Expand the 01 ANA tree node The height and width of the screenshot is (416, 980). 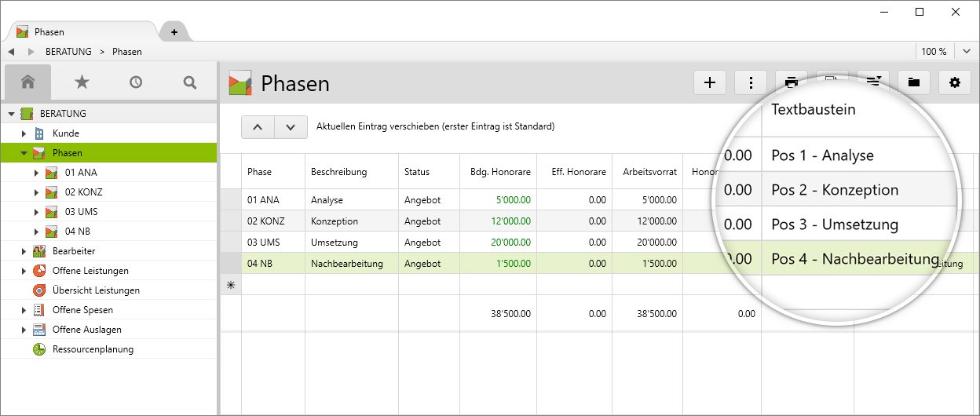click(x=36, y=173)
